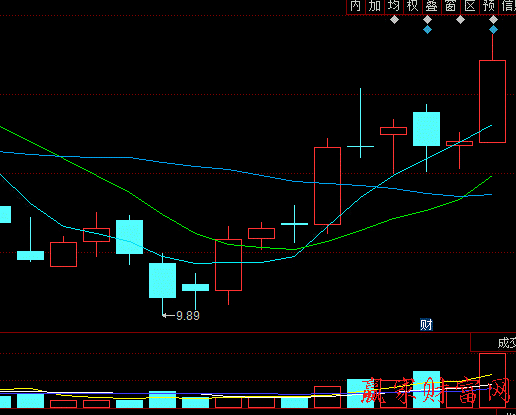Click the 内 toolbar button
Image resolution: width=516 pixels, height=415 pixels.
(x=355, y=6)
